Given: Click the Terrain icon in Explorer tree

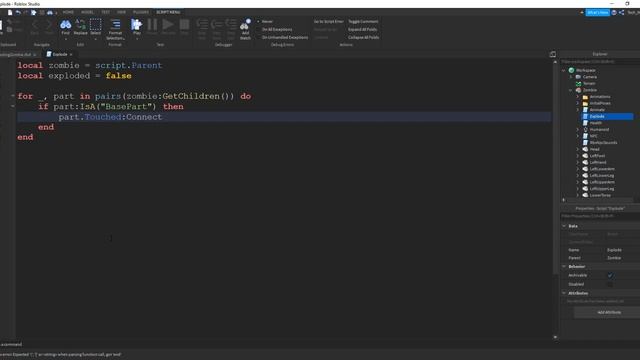Looking at the screenshot, I should pyautogui.click(x=578, y=83).
